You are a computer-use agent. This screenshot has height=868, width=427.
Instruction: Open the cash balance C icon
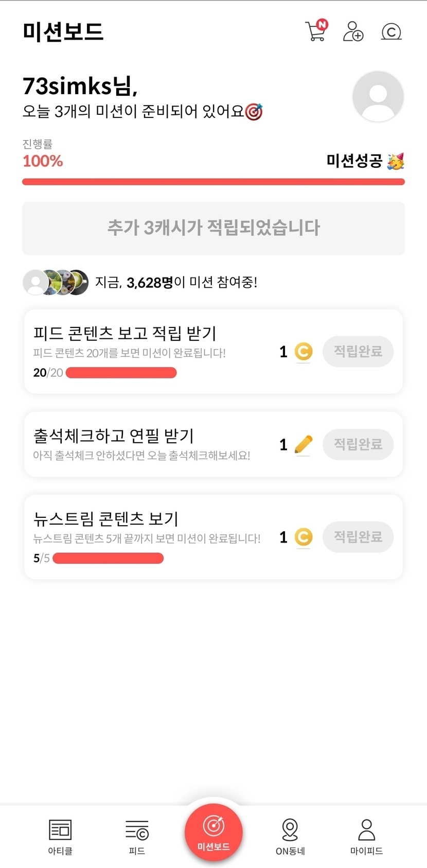point(391,32)
